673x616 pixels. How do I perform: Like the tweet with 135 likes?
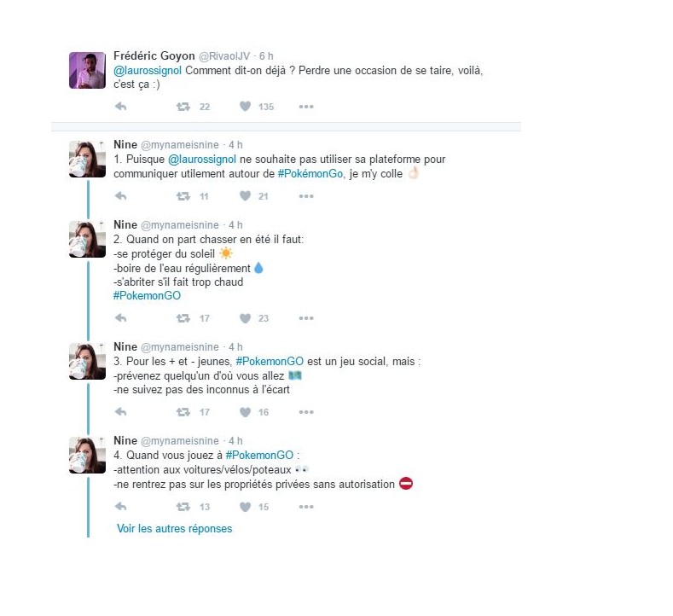point(245,106)
